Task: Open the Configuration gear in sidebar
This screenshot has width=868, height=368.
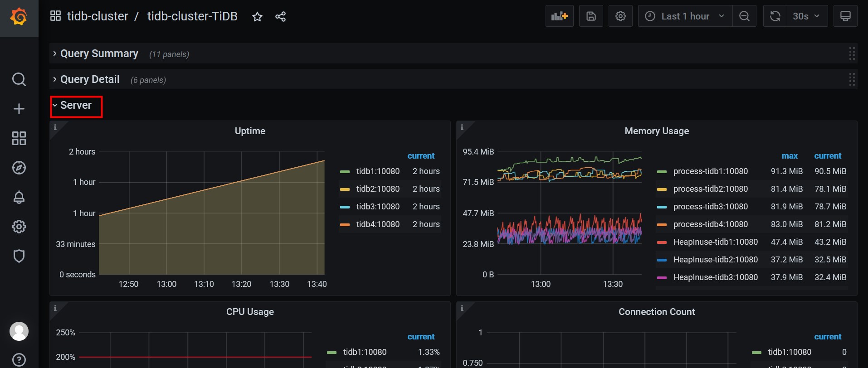Action: point(19,227)
